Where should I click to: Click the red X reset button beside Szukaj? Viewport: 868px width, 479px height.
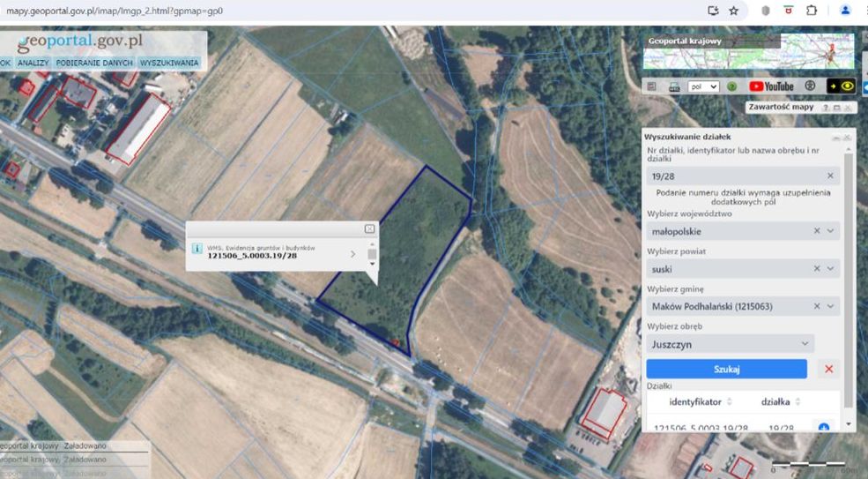[828, 369]
